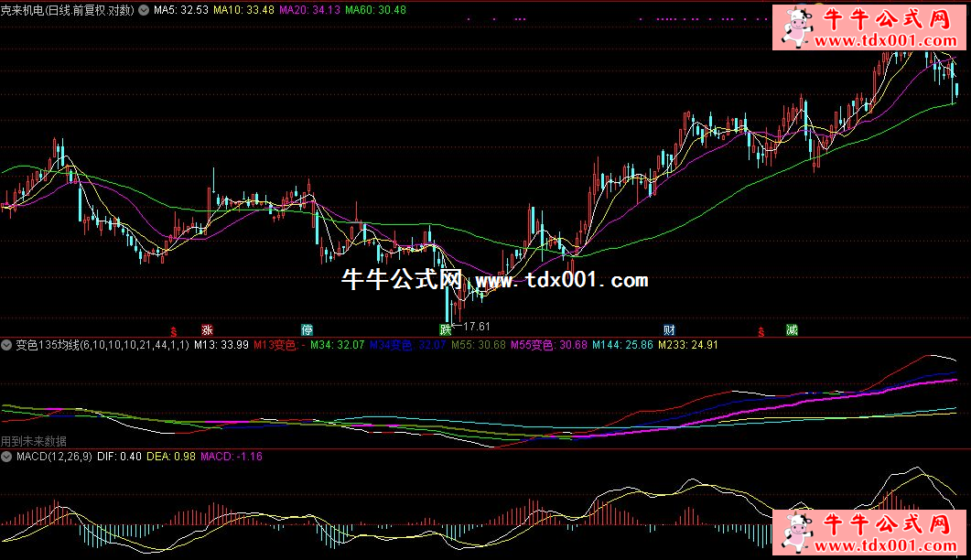Click the red $ marker beside 减

click(x=760, y=330)
